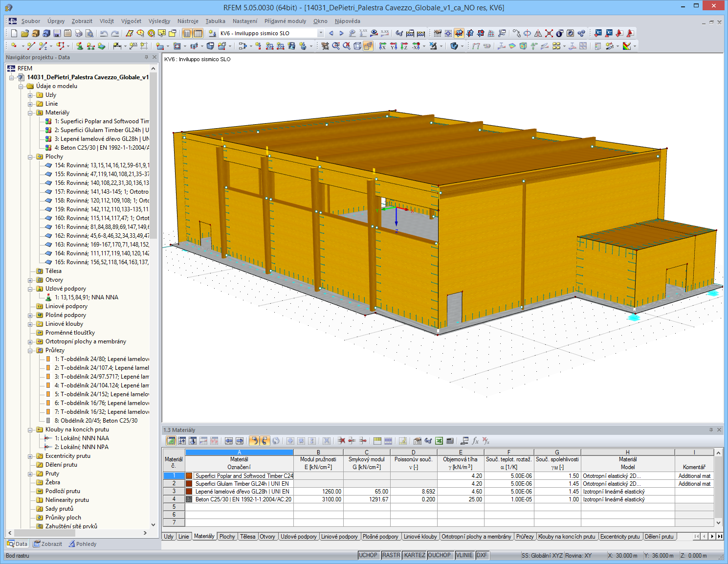This screenshot has width=728, height=564.
Task: Switch to the Plochy table tab
Action: 227,536
